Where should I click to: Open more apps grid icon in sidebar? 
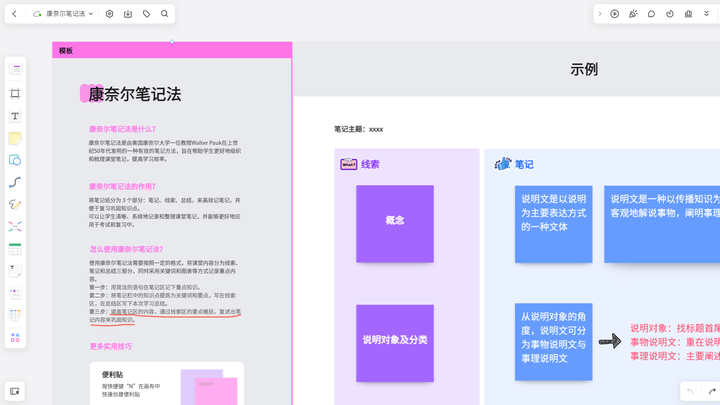(15, 338)
